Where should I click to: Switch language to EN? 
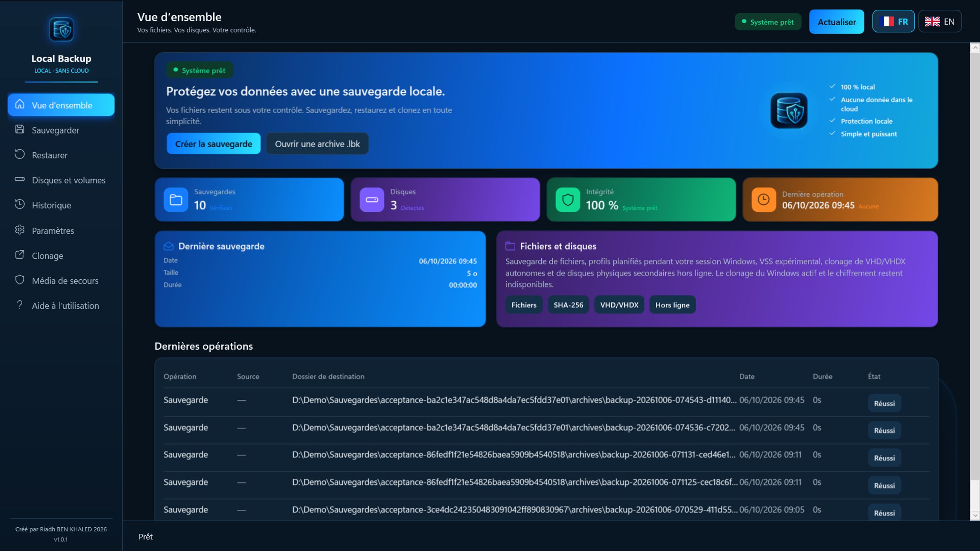pyautogui.click(x=940, y=21)
